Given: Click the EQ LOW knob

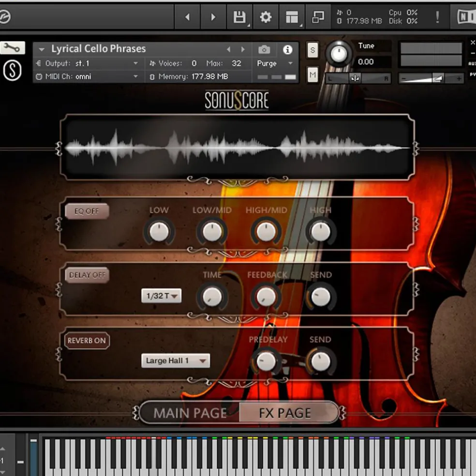Looking at the screenshot, I should 159,231.
